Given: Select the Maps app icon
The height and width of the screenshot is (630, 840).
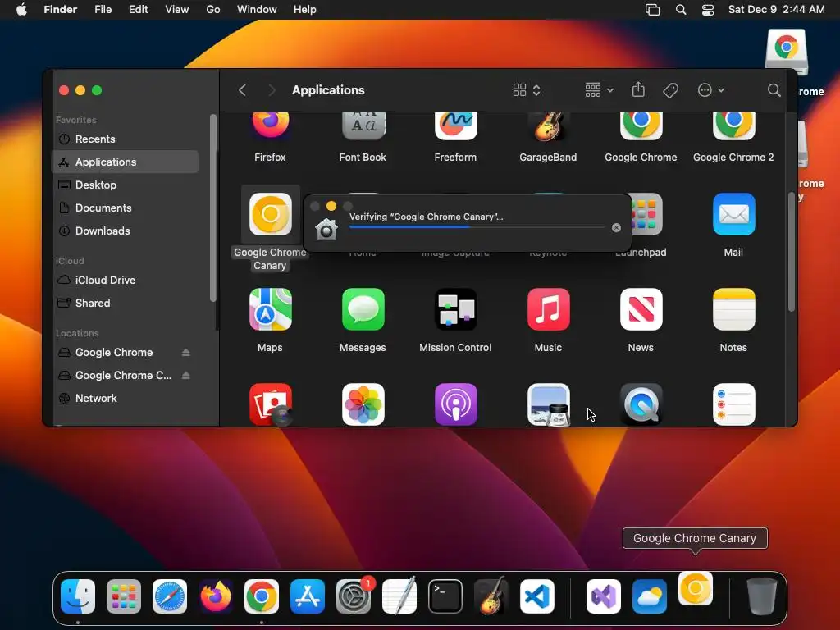Looking at the screenshot, I should [x=271, y=309].
